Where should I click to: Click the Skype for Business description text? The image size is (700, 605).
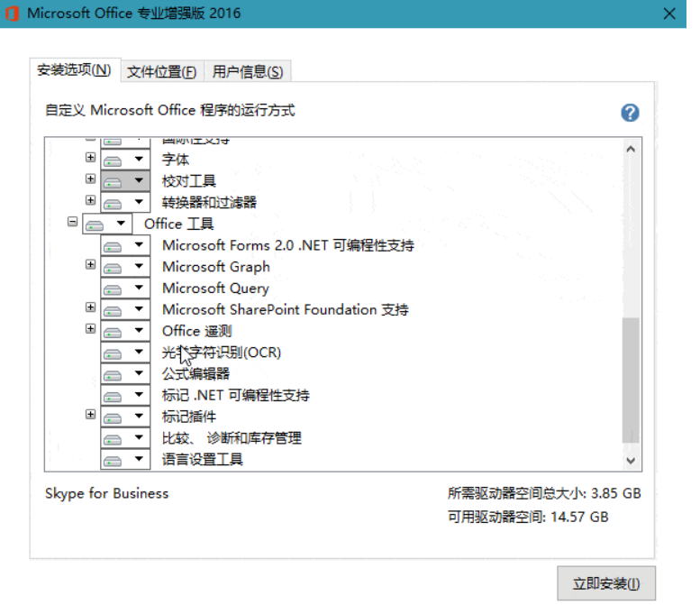[106, 494]
